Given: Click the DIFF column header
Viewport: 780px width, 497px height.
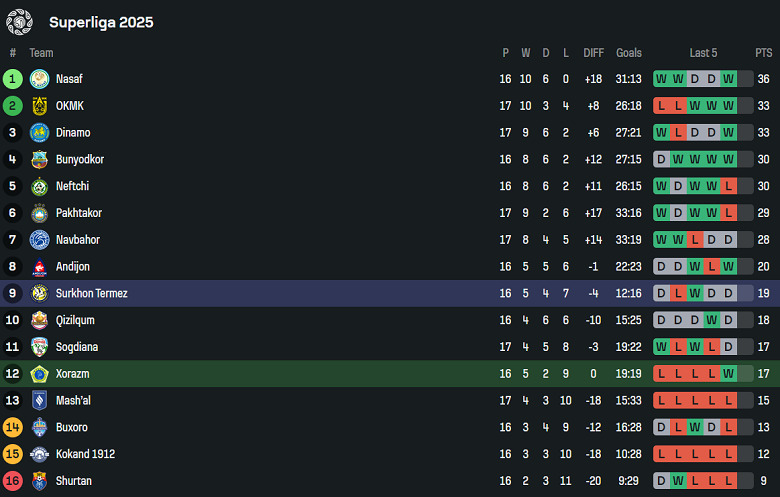Looking at the screenshot, I should click(594, 53).
